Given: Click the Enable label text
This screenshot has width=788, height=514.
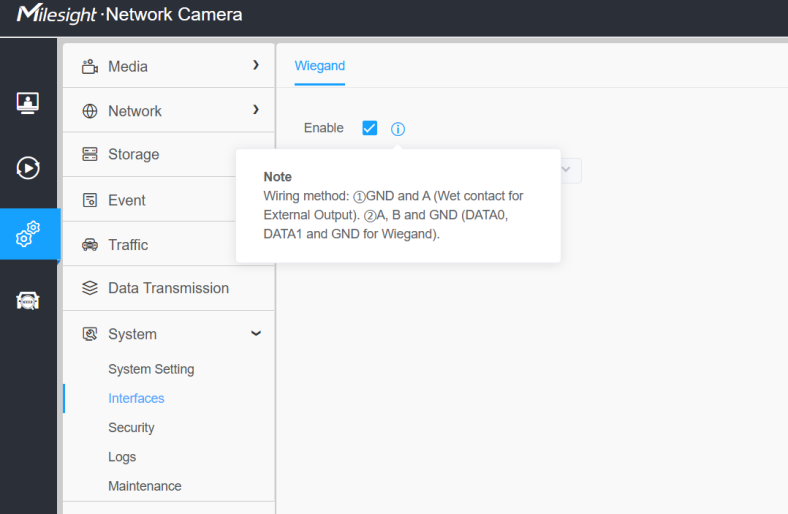Looking at the screenshot, I should [x=324, y=128].
